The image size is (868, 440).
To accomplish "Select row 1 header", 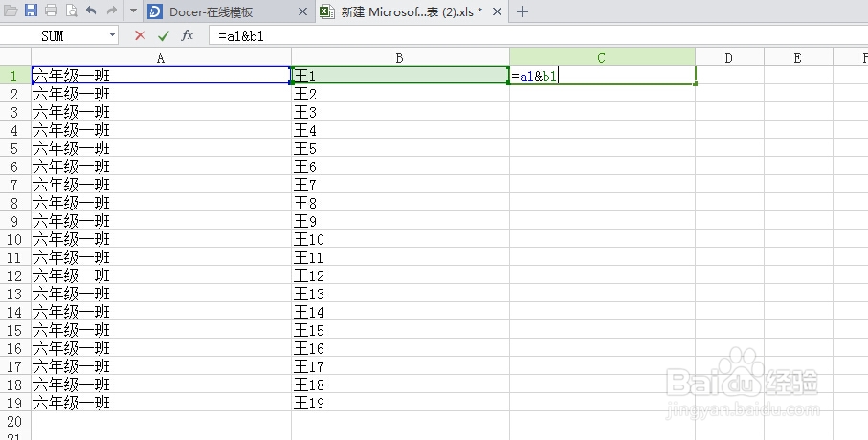I will tap(15, 76).
